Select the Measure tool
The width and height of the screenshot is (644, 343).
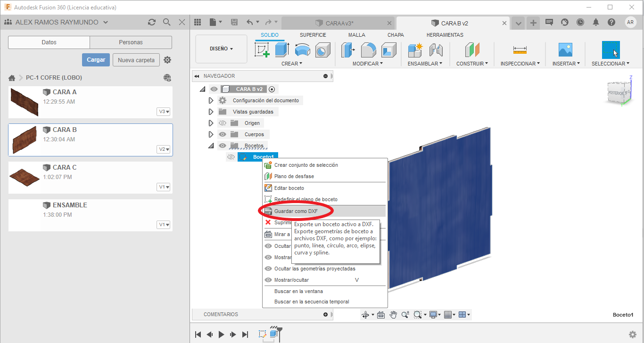point(520,50)
